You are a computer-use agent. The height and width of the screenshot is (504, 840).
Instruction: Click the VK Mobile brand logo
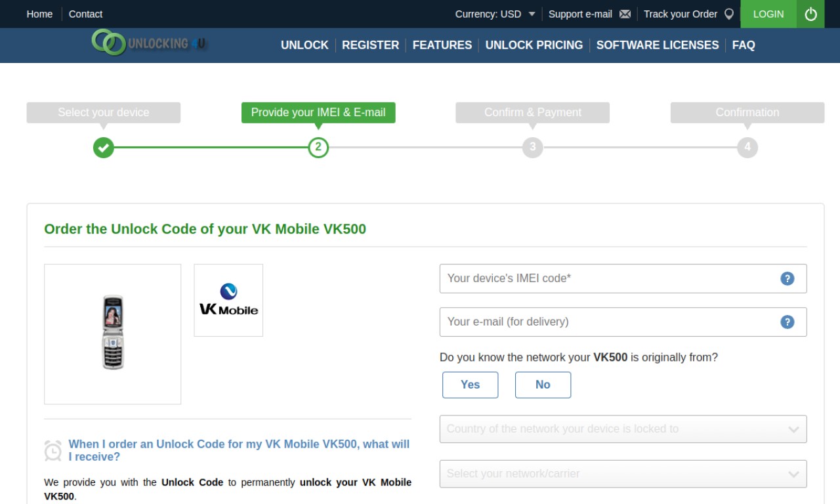pyautogui.click(x=228, y=300)
